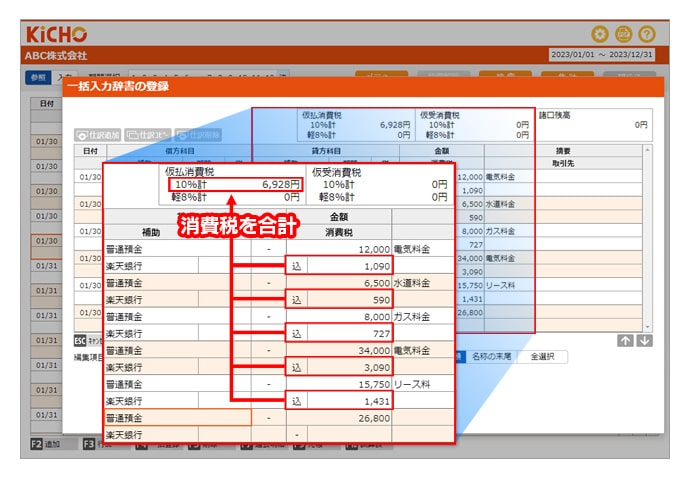Click the 借方科目 column header

(179, 151)
